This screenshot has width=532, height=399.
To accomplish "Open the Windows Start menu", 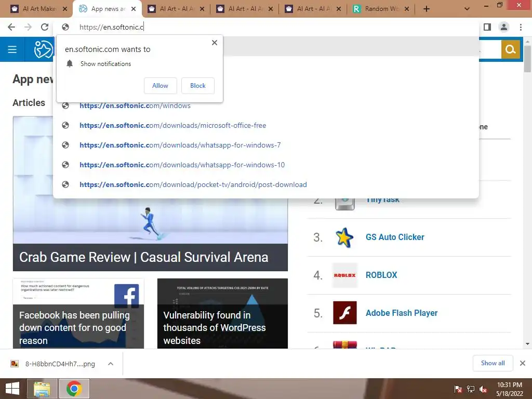I will click(12, 389).
